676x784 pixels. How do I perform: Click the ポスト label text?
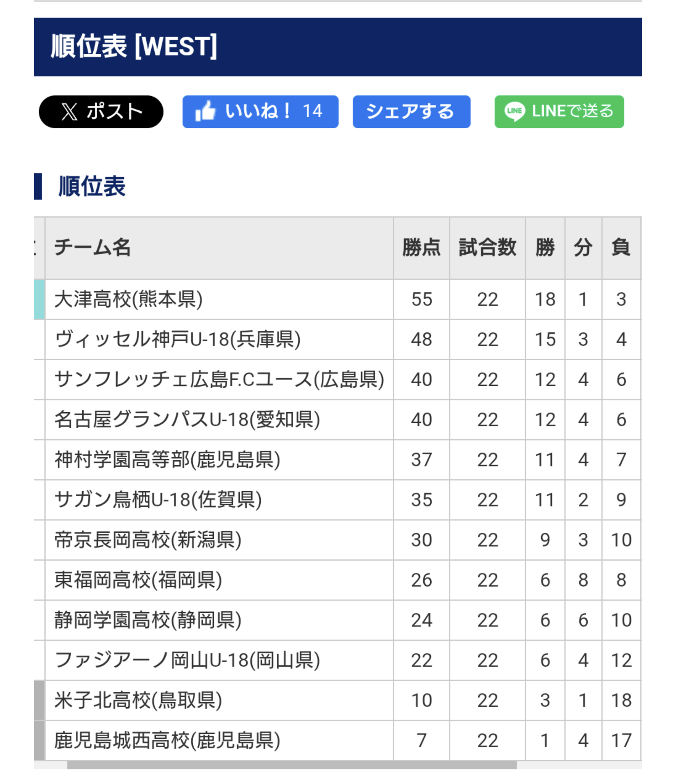point(114,111)
